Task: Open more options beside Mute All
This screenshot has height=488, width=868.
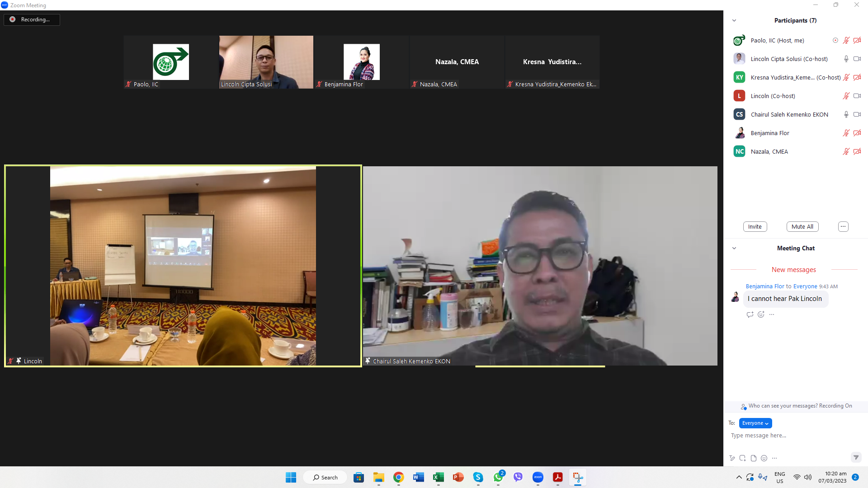Action: click(x=843, y=227)
